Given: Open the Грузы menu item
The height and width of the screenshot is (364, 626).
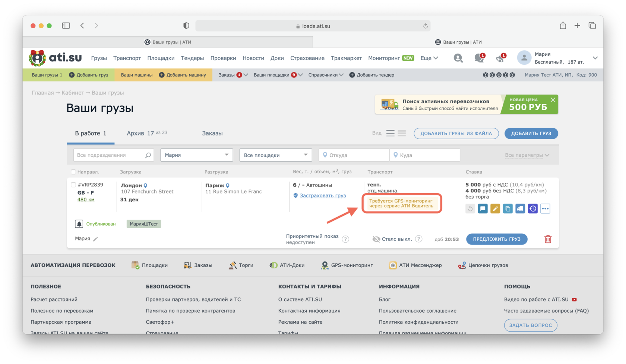Looking at the screenshot, I should click(x=99, y=58).
